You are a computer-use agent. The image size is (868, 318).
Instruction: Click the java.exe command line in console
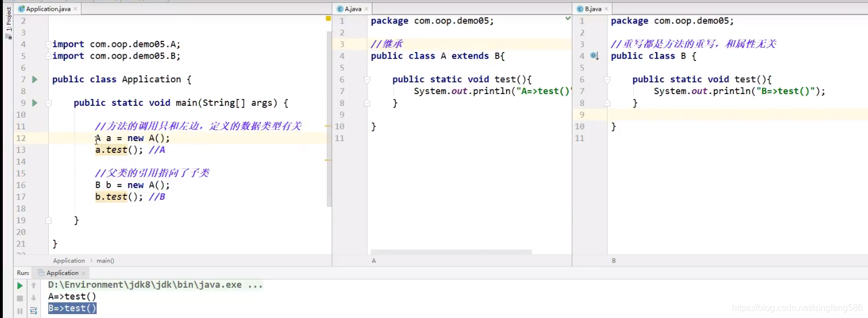click(155, 285)
